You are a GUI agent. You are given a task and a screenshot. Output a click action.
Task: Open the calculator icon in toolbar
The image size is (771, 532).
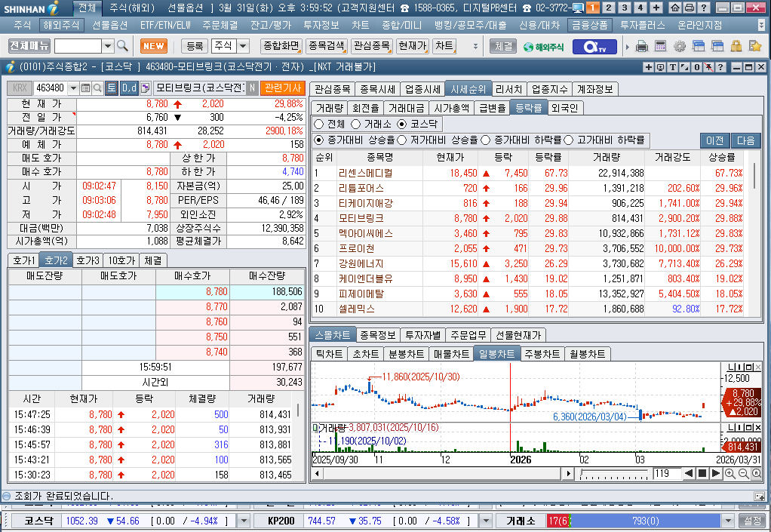tap(660, 46)
